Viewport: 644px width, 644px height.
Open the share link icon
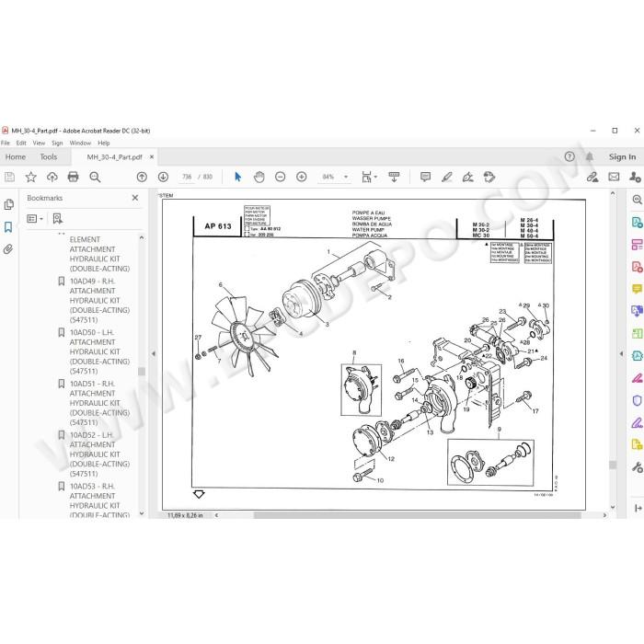coord(592,177)
